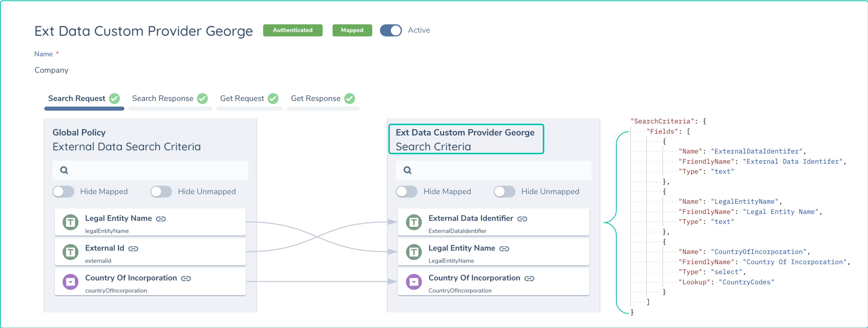868x328 pixels.
Task: Select the Search Request tab
Action: (x=77, y=99)
